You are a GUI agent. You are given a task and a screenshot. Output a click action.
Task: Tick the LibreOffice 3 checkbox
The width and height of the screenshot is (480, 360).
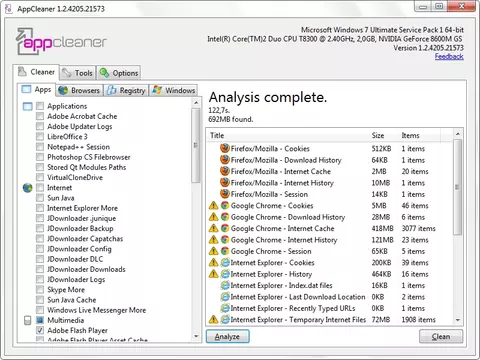[x=40, y=137]
